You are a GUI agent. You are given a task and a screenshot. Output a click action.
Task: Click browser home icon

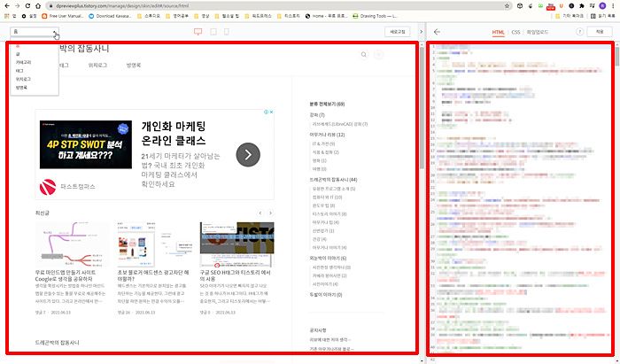(38, 6)
